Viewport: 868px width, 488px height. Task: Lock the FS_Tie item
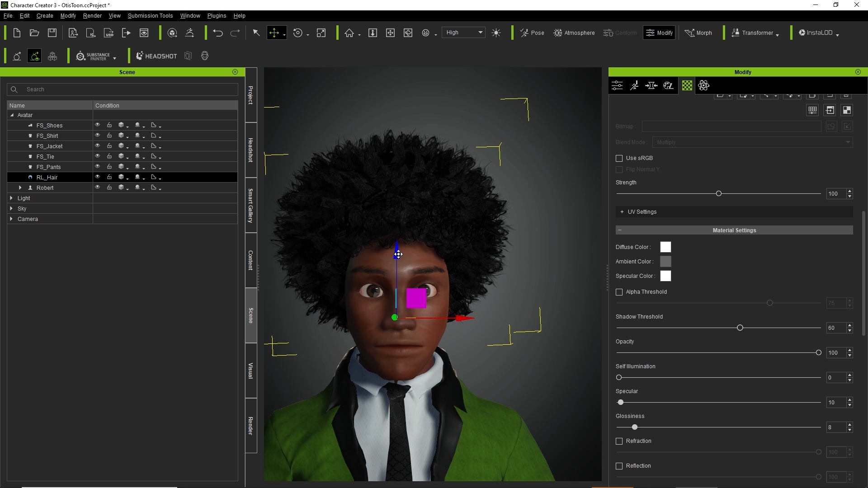click(x=109, y=156)
